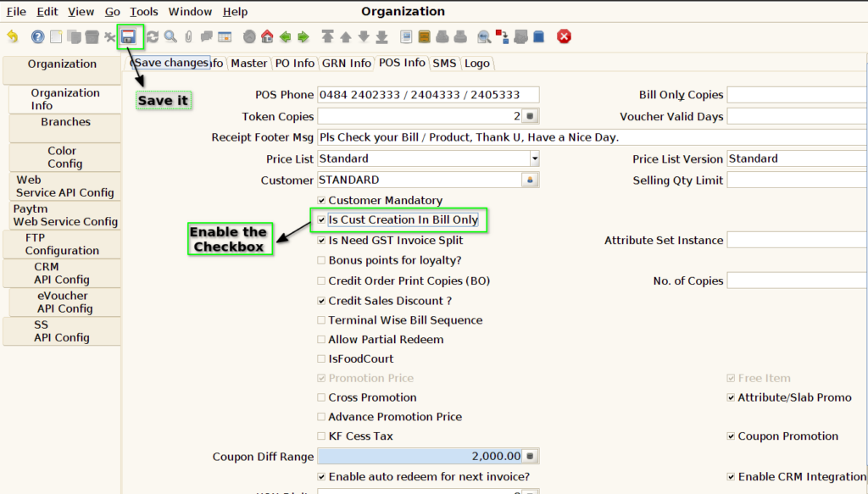Screen dimensions: 868x494
Task: Open archived documents cabinet icon
Action: (424, 37)
